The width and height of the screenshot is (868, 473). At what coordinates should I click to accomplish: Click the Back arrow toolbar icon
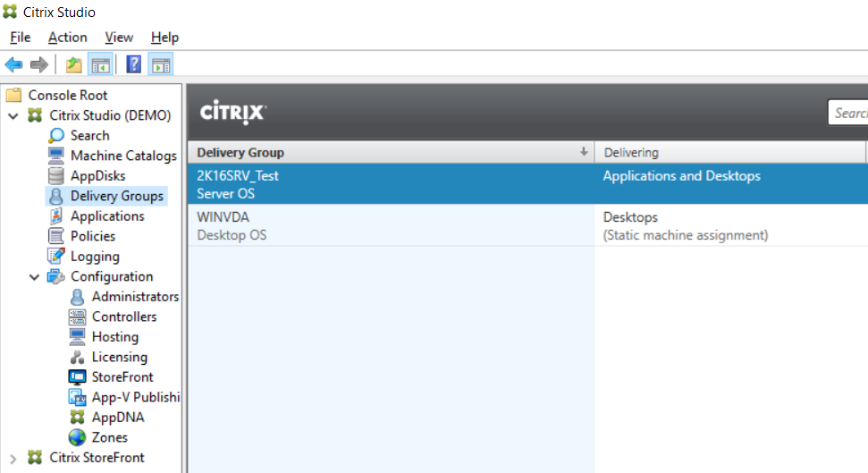(x=13, y=64)
